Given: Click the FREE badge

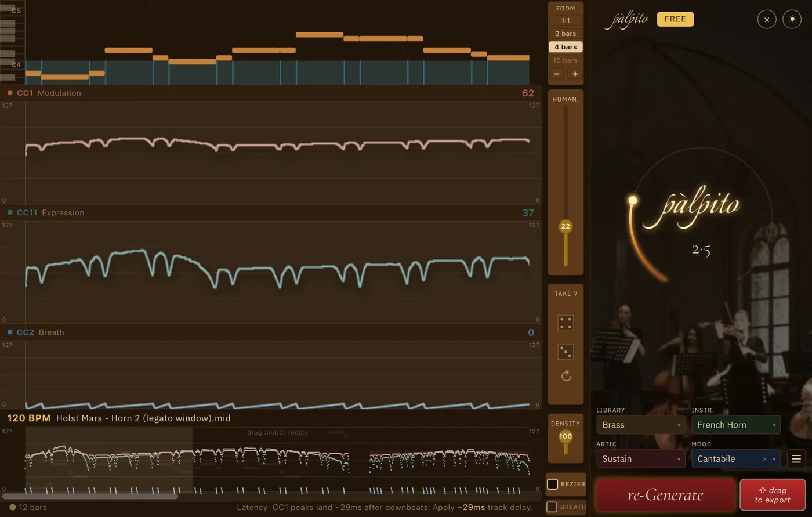Looking at the screenshot, I should click(x=675, y=19).
